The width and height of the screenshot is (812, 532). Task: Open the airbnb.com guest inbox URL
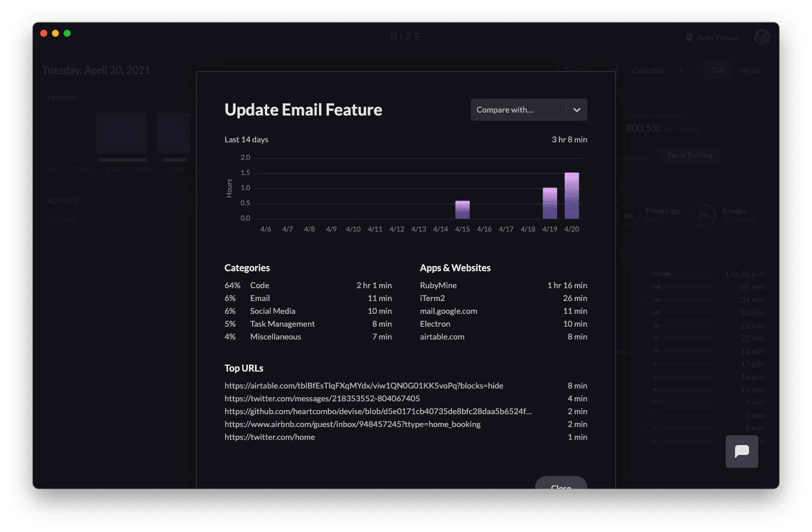pos(352,424)
